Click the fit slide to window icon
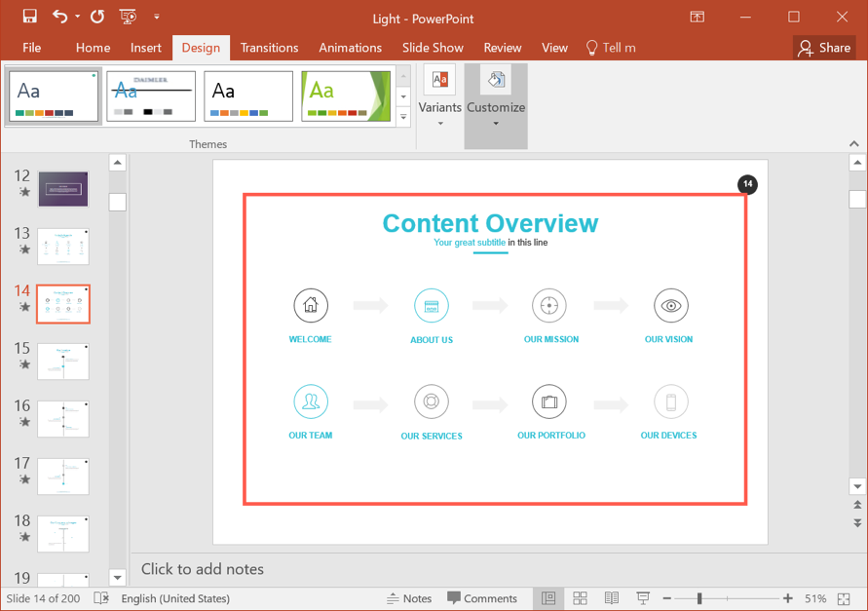The image size is (868, 611). point(843,598)
